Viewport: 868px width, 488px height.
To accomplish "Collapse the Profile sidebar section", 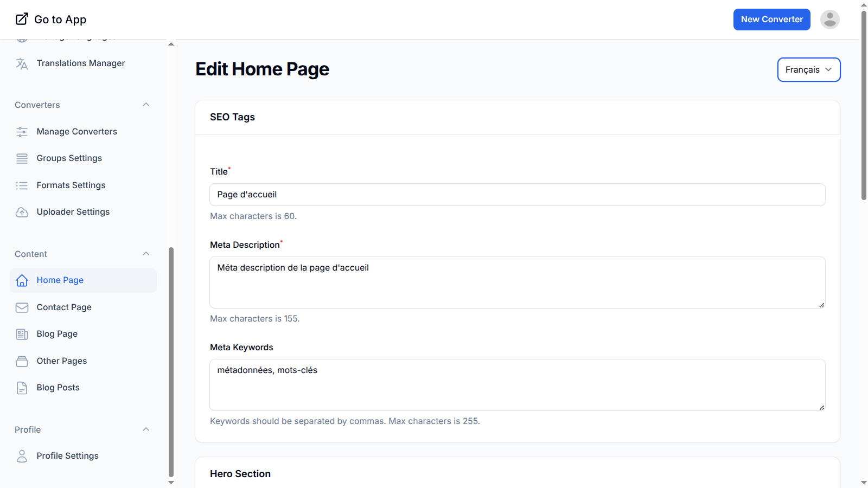I will click(146, 429).
